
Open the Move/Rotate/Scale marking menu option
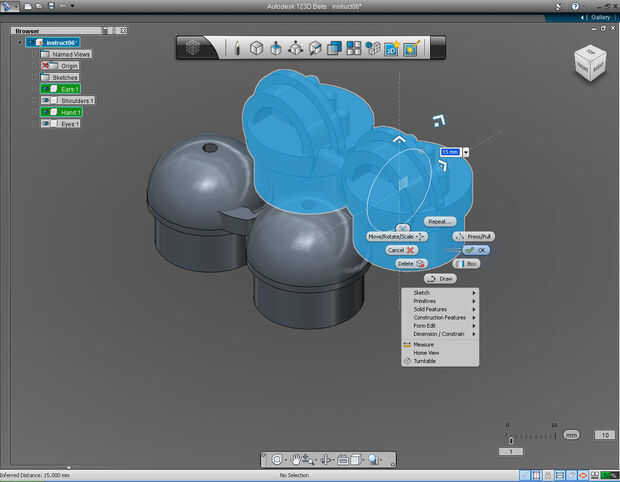[x=397, y=236]
